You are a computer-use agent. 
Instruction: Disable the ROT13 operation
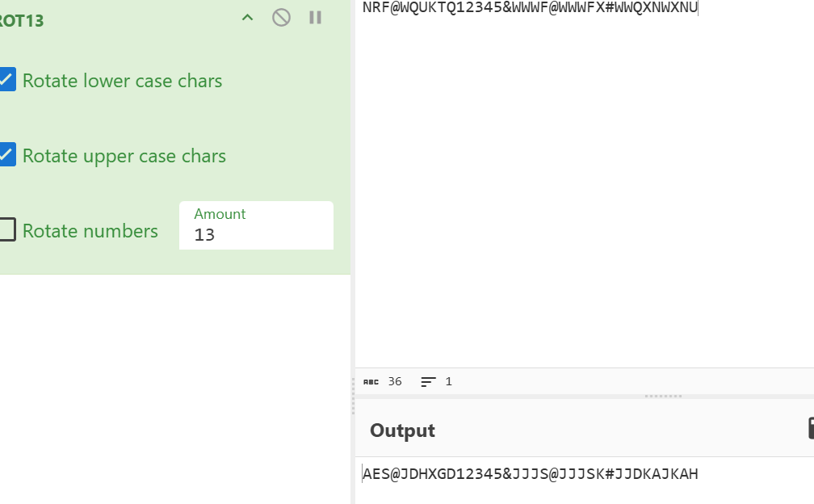(x=281, y=18)
